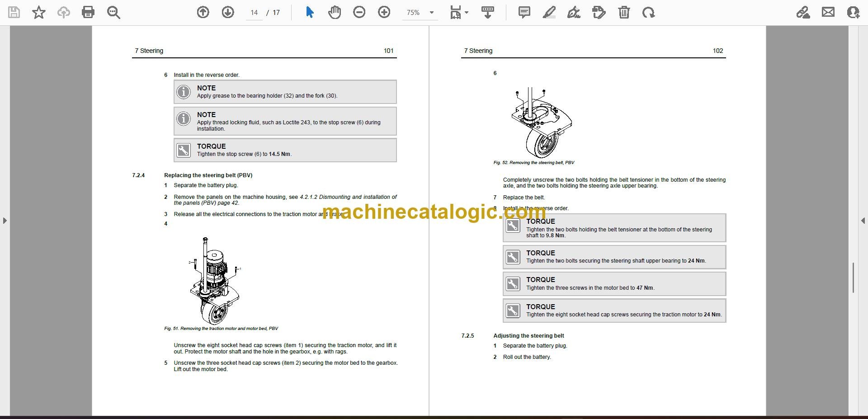The height and width of the screenshot is (419, 868).
Task: Open the sign document pen tool
Action: pyautogui.click(x=574, y=12)
